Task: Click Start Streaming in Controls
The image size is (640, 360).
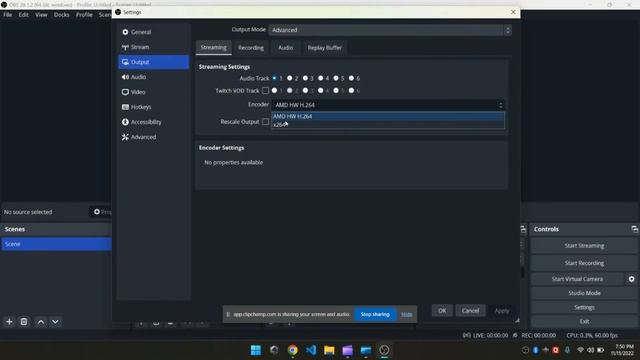Action: 584,246
